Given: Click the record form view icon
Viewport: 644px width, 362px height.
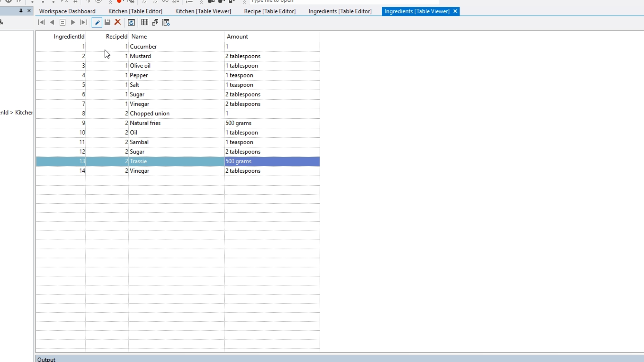Looking at the screenshot, I should pyautogui.click(x=62, y=22).
